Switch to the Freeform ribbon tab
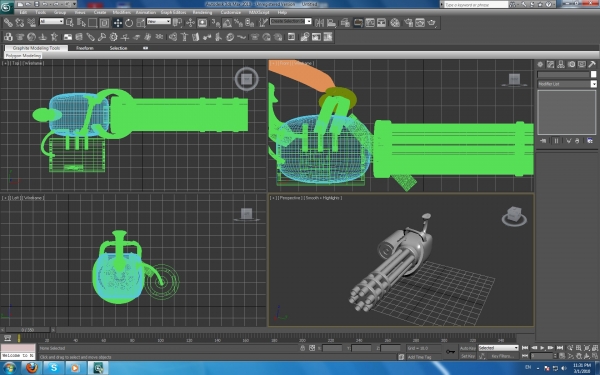The height and width of the screenshot is (375, 600). [85, 48]
